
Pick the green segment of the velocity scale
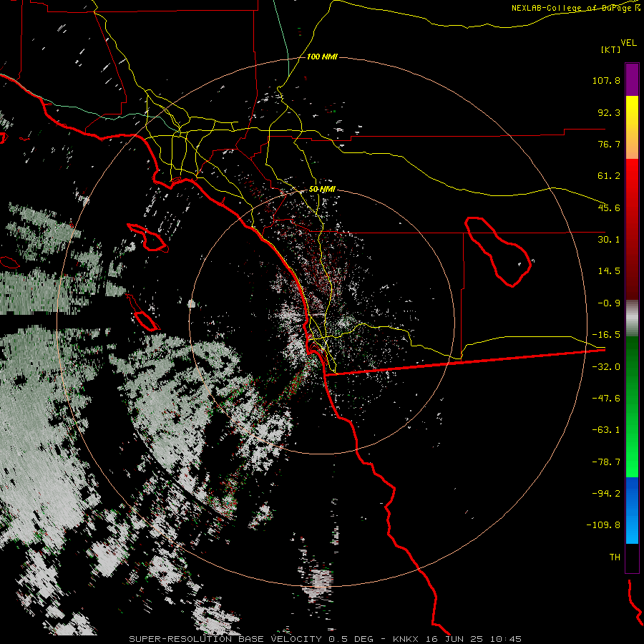(x=632, y=406)
